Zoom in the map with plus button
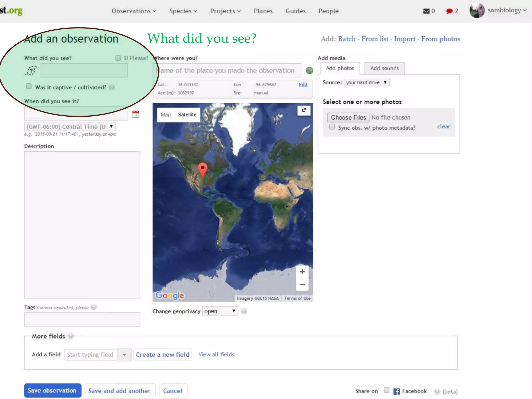Image resolution: width=532 pixels, height=399 pixels. [x=302, y=272]
